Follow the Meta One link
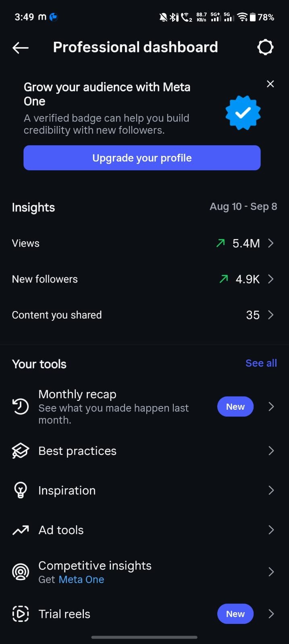289x644 pixels. click(x=81, y=580)
